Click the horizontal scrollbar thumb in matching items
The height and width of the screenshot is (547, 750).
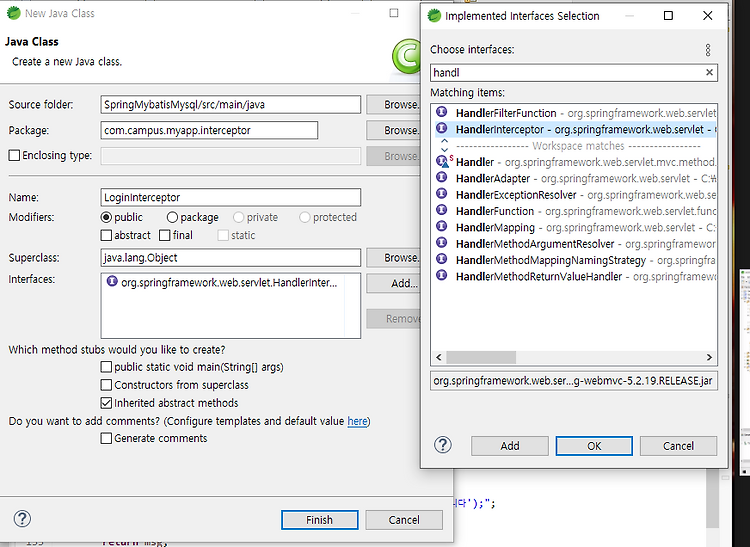click(481, 357)
